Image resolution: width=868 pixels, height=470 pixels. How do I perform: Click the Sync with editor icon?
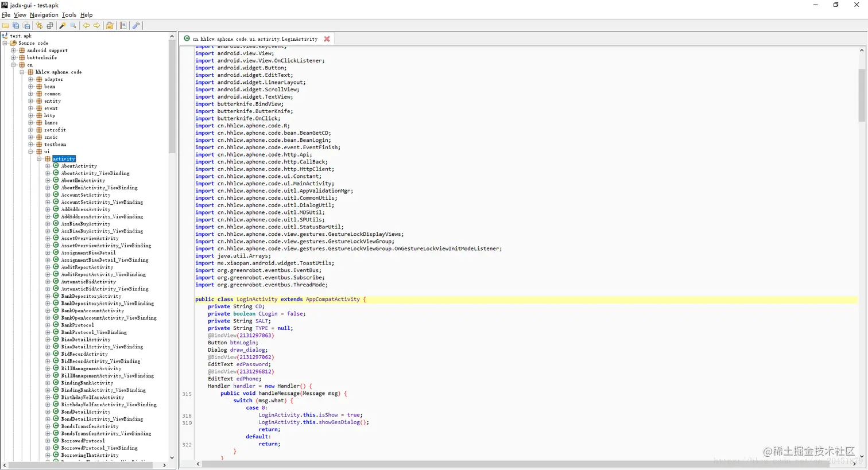point(39,25)
